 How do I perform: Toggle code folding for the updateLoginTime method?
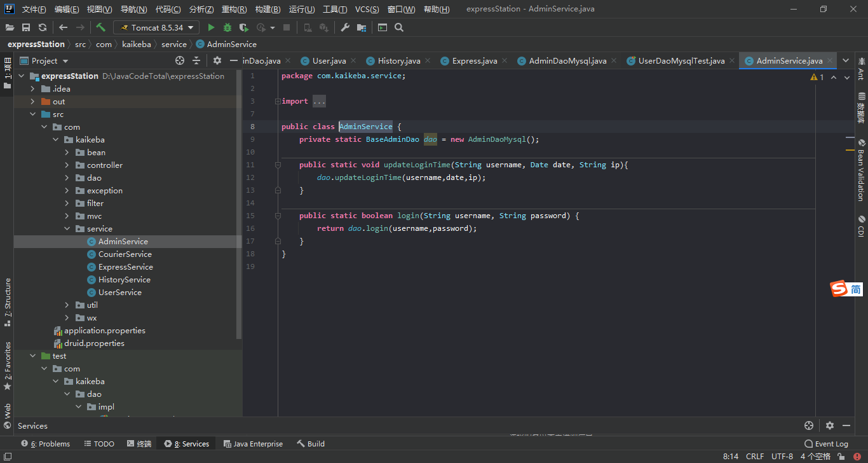278,165
